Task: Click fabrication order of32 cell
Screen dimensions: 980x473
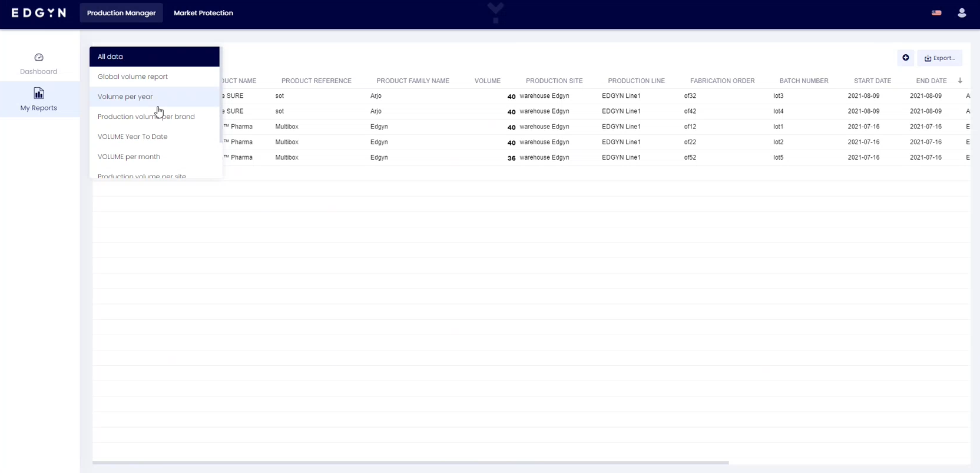Action: 690,95
